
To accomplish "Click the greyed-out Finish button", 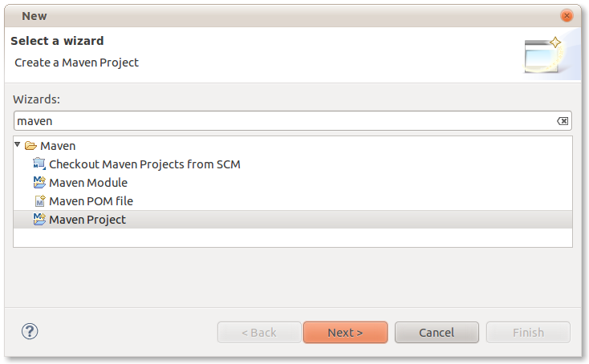I will tap(528, 333).
